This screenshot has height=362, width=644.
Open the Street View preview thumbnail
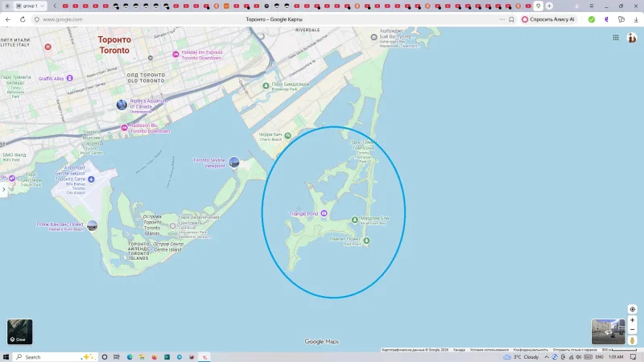(x=609, y=331)
